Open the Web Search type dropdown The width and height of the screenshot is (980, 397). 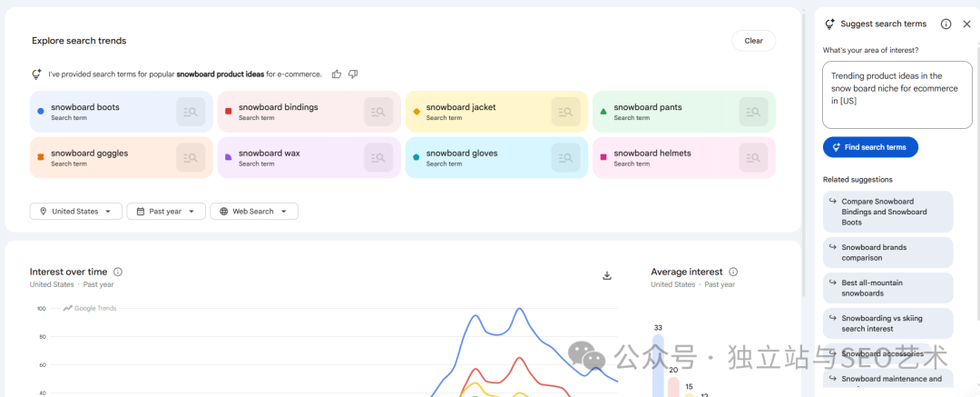pos(254,212)
